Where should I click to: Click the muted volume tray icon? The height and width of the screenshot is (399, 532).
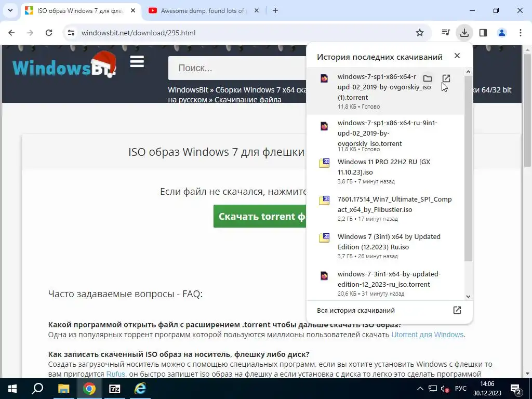tap(445, 389)
